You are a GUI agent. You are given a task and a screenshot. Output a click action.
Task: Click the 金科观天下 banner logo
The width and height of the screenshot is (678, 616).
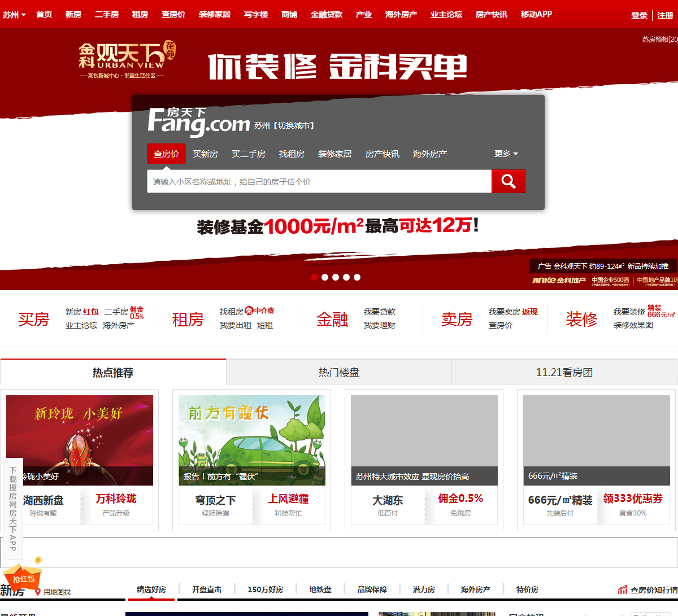(127, 60)
